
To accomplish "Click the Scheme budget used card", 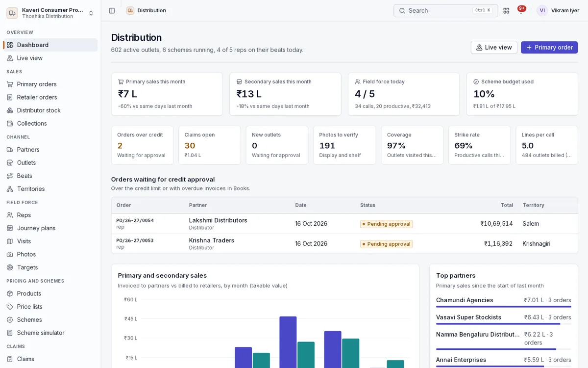I will (x=522, y=94).
